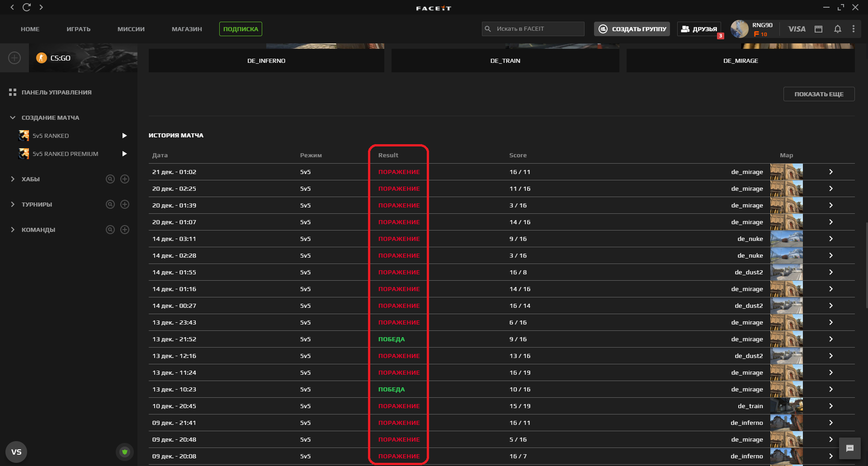Expand the Команды section

pyautogui.click(x=13, y=230)
